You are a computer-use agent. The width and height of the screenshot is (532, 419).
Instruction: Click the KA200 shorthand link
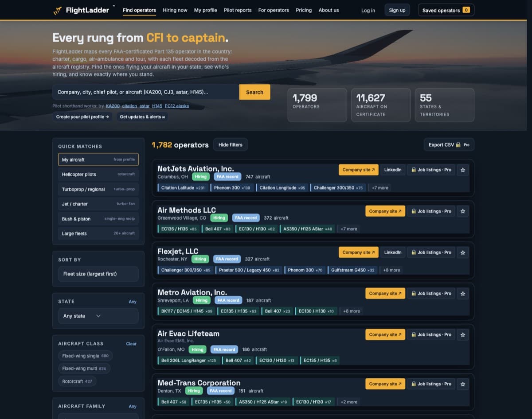point(113,106)
